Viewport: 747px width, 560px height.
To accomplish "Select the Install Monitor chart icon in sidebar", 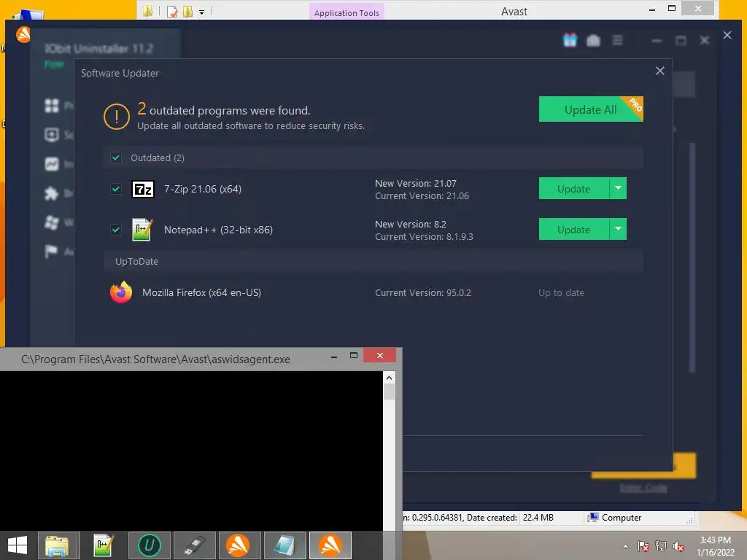I will tap(52, 164).
